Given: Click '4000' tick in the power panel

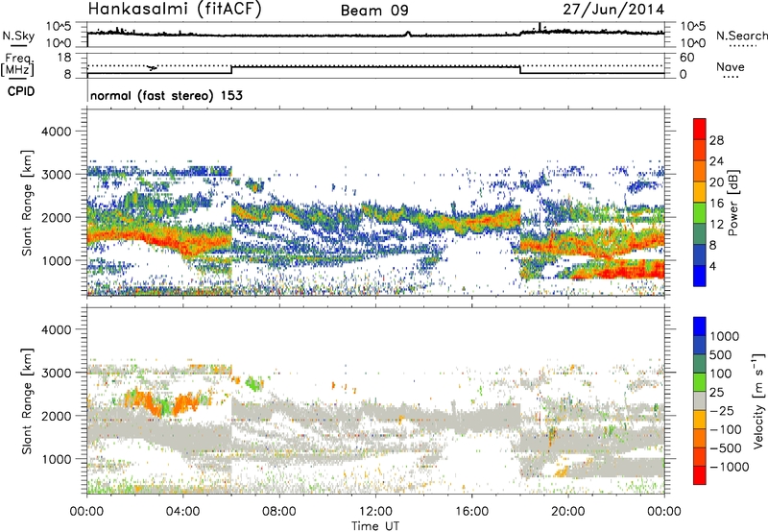Looking at the screenshot, I should tap(56, 132).
